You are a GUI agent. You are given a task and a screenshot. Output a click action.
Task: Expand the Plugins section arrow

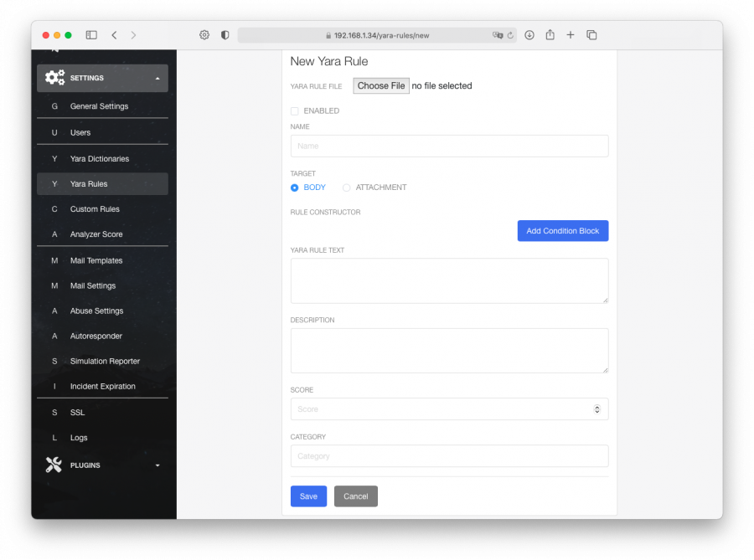point(158,465)
